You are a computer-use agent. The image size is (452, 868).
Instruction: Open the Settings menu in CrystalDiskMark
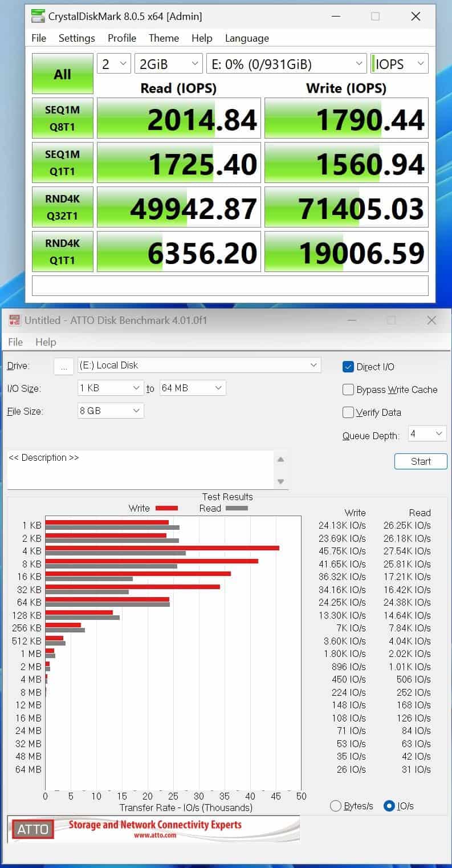click(77, 38)
